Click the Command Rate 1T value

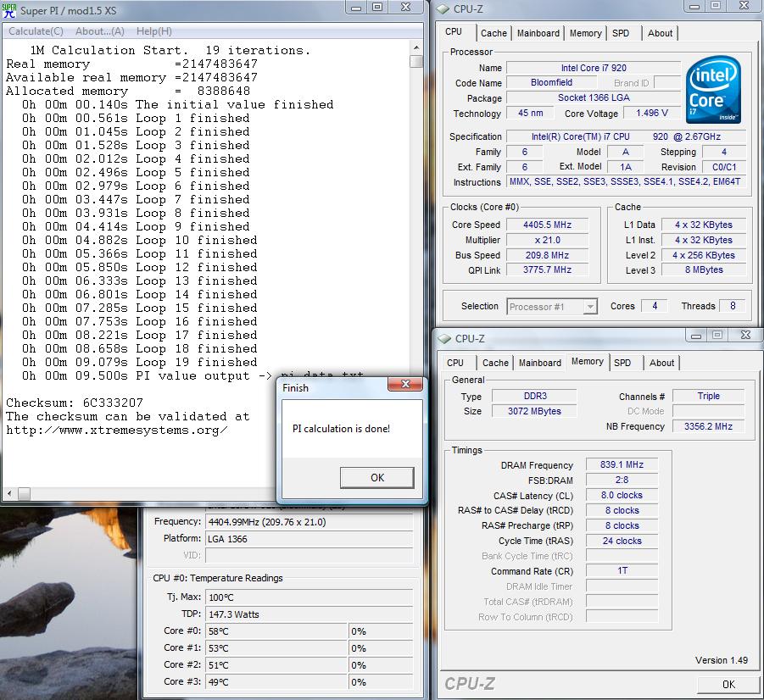pos(622,570)
